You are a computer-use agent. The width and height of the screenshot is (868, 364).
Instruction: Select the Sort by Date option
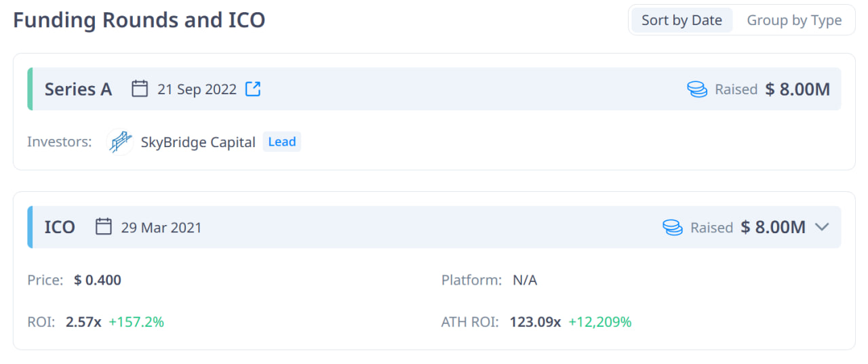point(682,20)
